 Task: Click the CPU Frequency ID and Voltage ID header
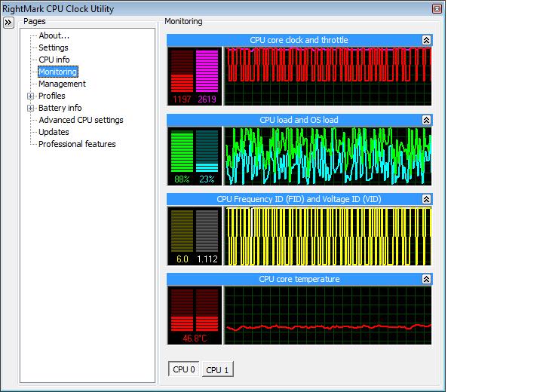point(299,199)
